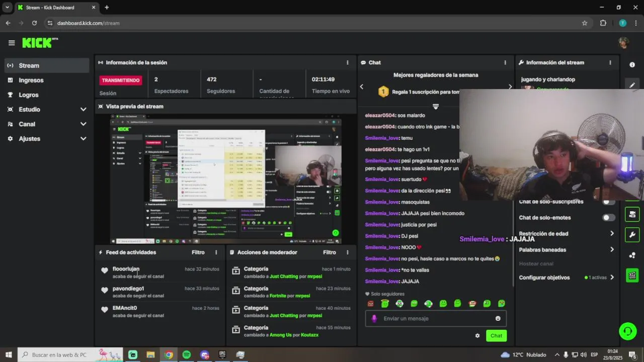
Task: Open Palabras baneadas settings
Action: [x=567, y=250]
